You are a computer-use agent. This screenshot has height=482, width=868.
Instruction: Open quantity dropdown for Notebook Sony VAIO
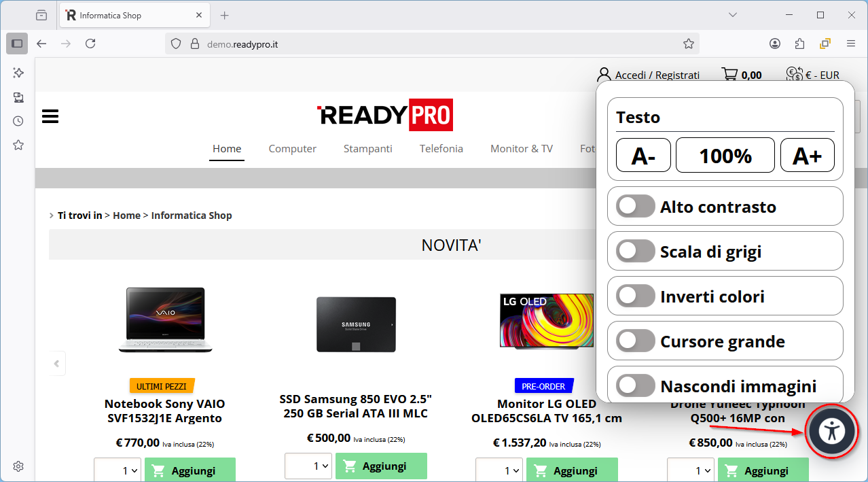pos(117,470)
